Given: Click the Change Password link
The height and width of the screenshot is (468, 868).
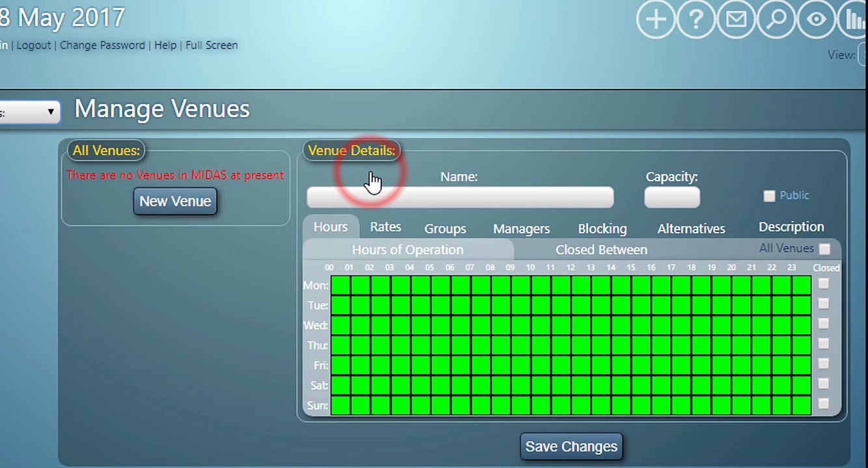Looking at the screenshot, I should coord(102,45).
